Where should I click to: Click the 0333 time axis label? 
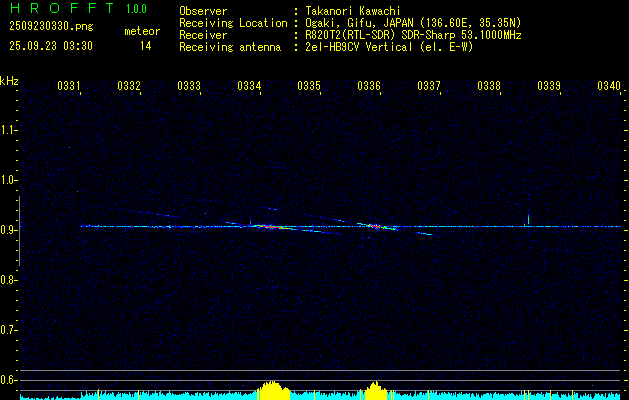[x=189, y=85]
